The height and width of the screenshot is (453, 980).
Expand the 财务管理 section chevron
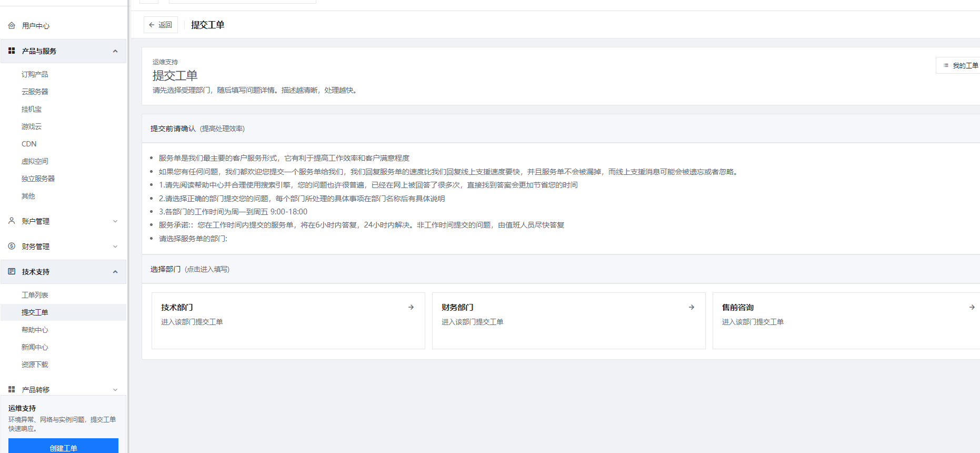click(x=115, y=247)
